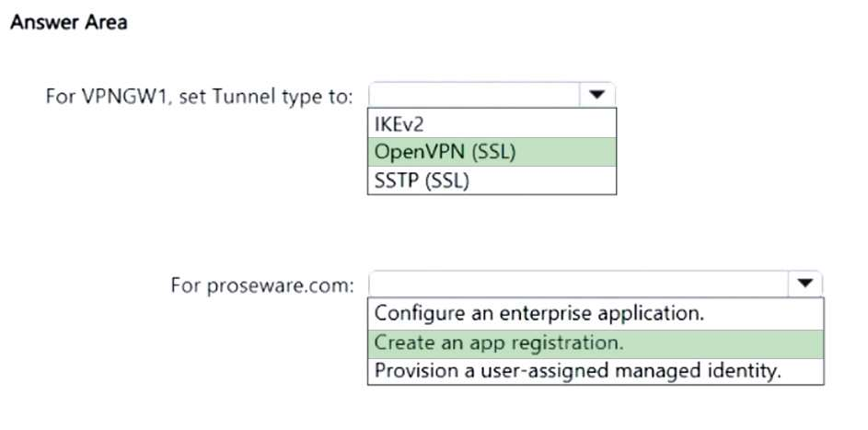Click the green-highlighted tunnel type entry

[492, 152]
